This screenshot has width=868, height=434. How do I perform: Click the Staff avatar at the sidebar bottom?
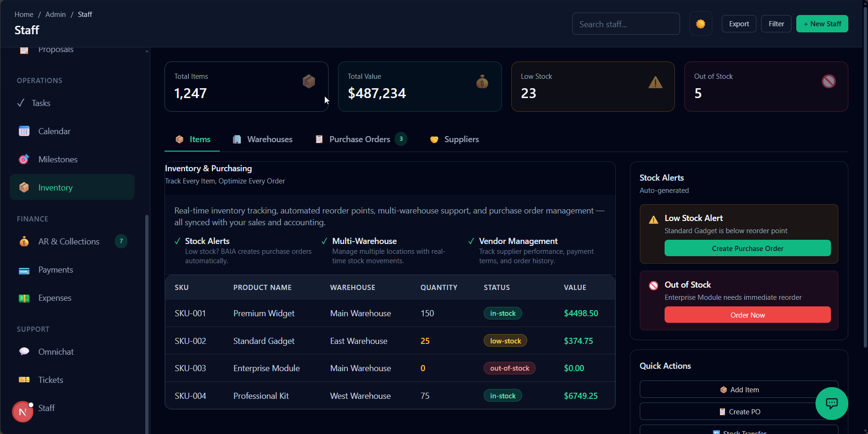[x=22, y=411]
